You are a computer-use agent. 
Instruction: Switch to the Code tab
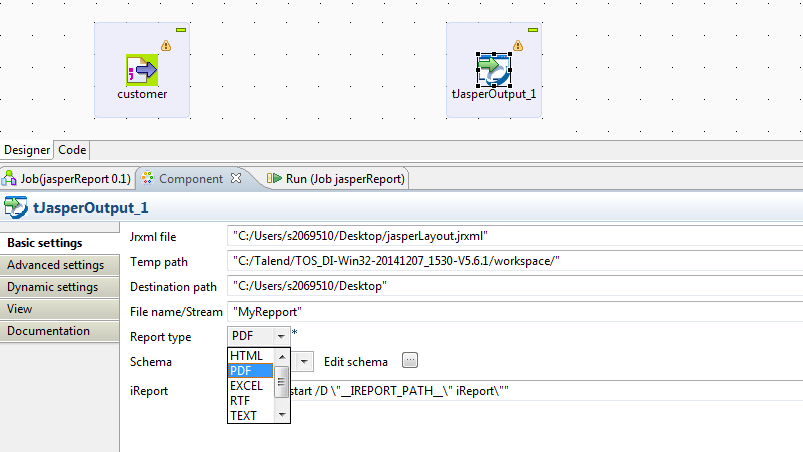(x=72, y=150)
